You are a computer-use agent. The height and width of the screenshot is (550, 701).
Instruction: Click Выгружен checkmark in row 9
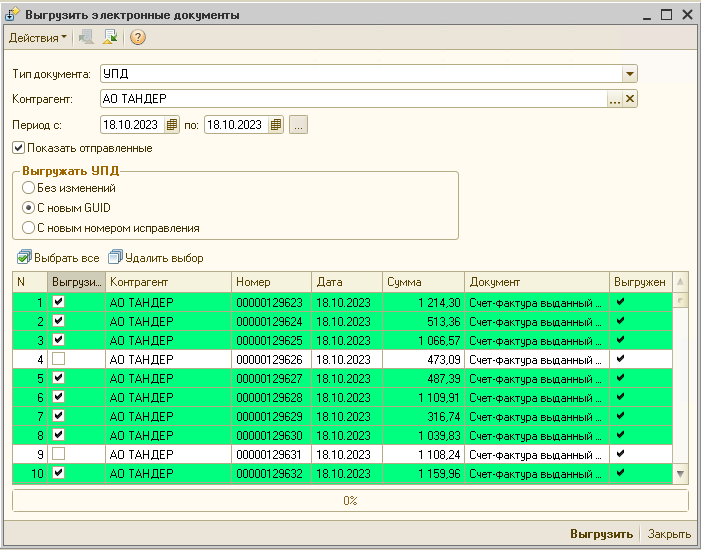(x=620, y=454)
